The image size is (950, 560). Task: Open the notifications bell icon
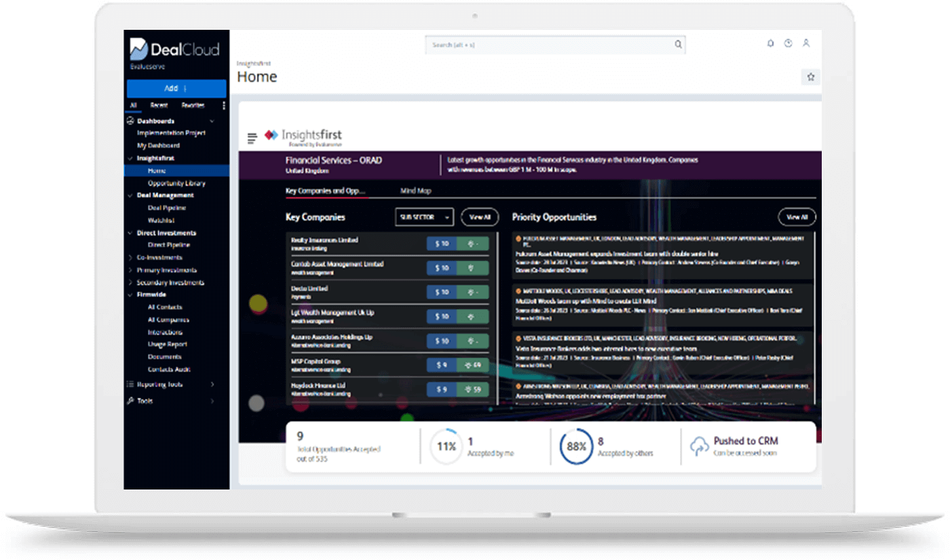click(x=770, y=43)
